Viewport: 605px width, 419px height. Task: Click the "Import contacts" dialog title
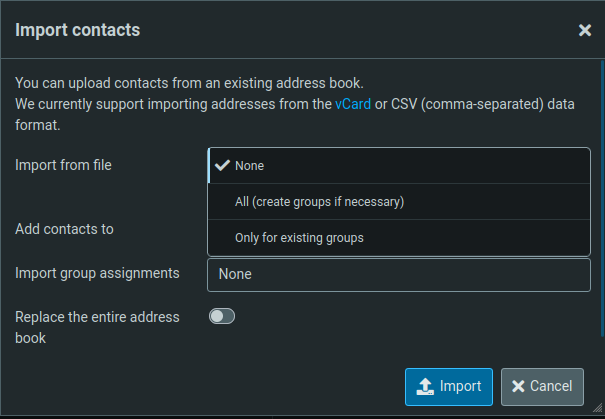(x=77, y=30)
